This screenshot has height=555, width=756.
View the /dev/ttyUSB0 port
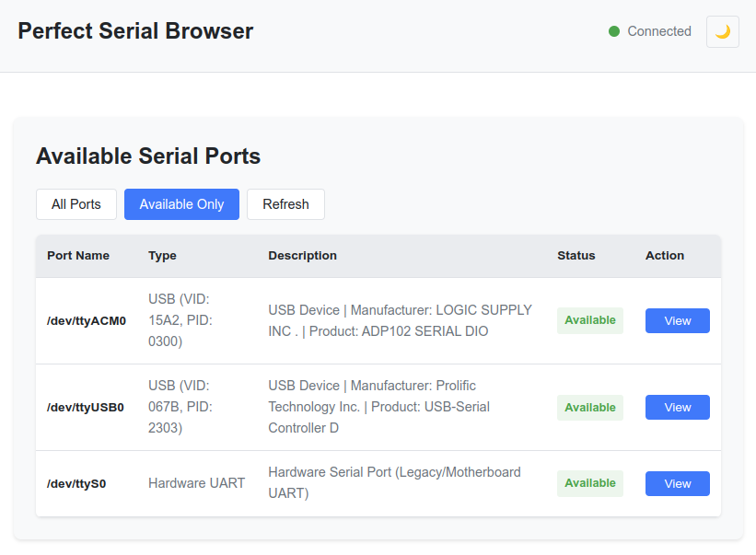(677, 407)
